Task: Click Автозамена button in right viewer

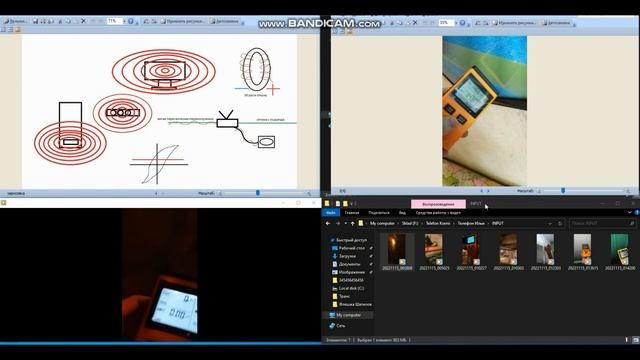Action: click(x=556, y=23)
